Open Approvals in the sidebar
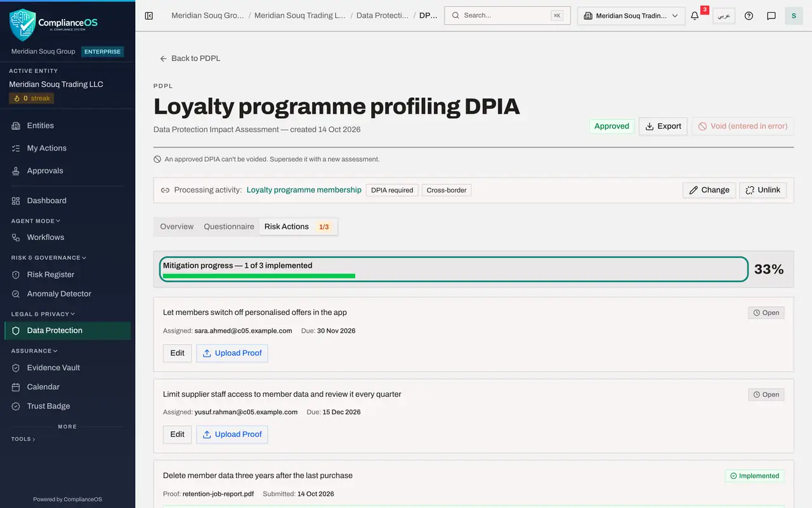812x508 pixels. (67, 171)
